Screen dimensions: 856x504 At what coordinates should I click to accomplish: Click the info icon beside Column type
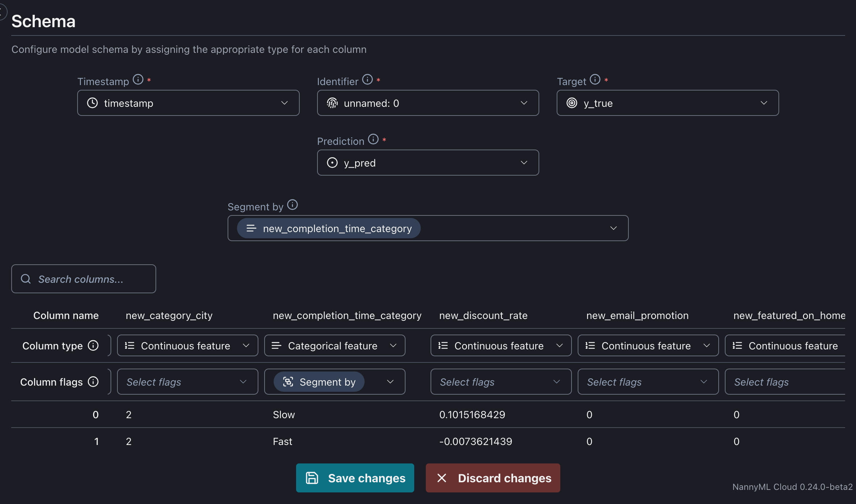93,345
